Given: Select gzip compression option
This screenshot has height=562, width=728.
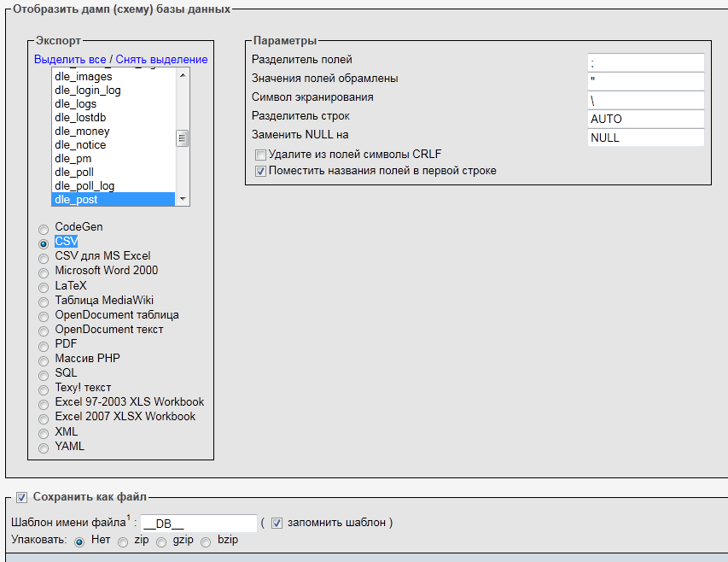Looking at the screenshot, I should coord(161,542).
